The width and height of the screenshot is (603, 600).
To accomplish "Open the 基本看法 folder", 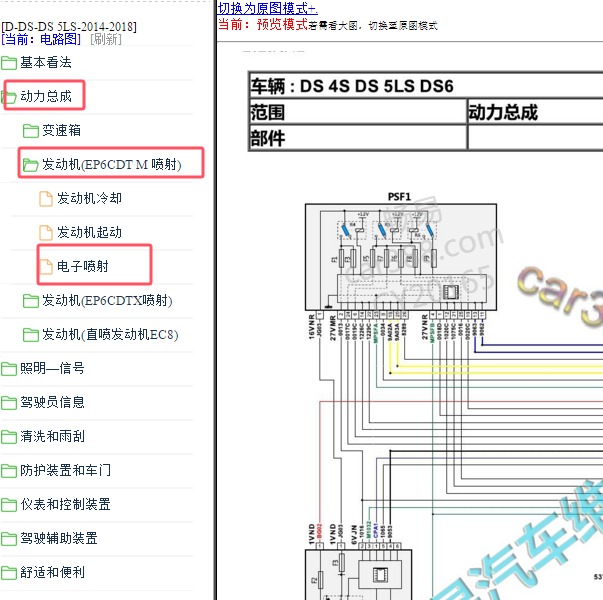I will [x=46, y=62].
